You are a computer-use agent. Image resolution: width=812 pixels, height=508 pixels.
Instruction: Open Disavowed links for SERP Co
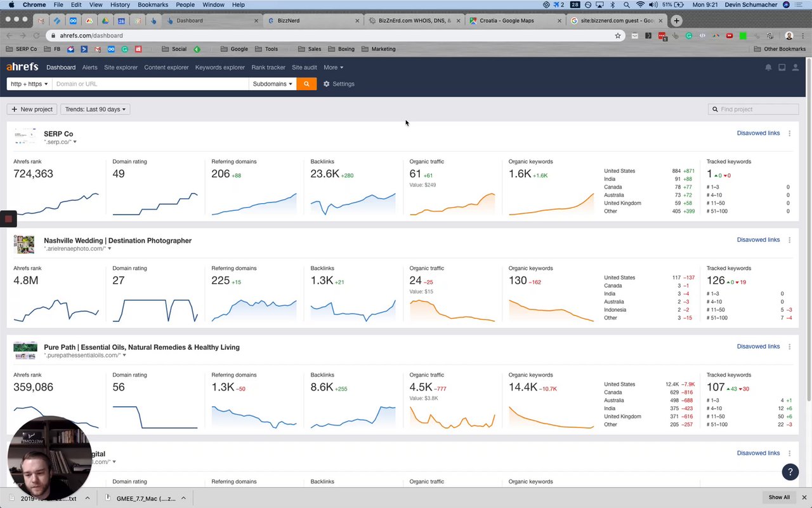pyautogui.click(x=758, y=133)
